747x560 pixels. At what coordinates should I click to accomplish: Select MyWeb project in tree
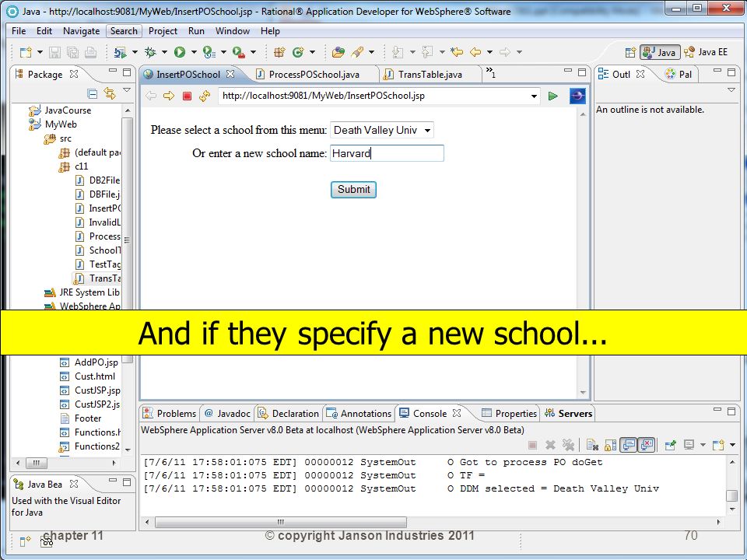(61, 124)
